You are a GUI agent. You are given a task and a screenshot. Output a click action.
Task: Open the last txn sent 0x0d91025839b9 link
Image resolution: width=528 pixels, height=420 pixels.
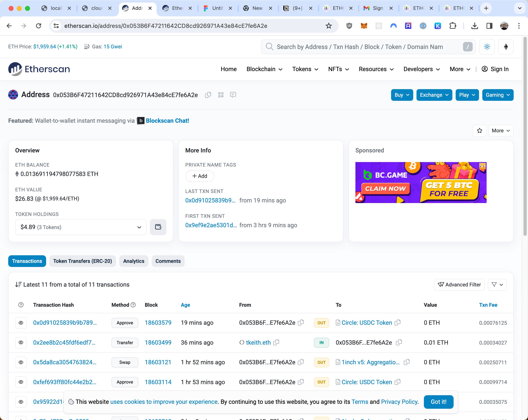coord(210,200)
